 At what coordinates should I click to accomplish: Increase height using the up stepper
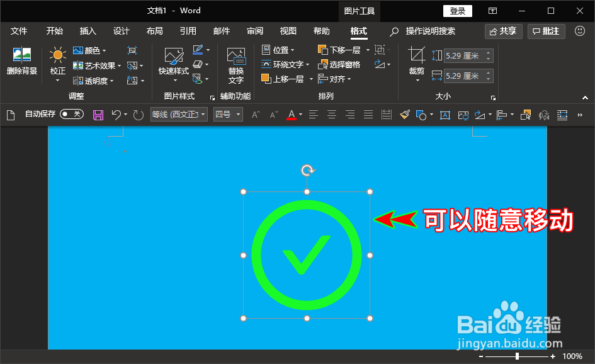click(489, 53)
